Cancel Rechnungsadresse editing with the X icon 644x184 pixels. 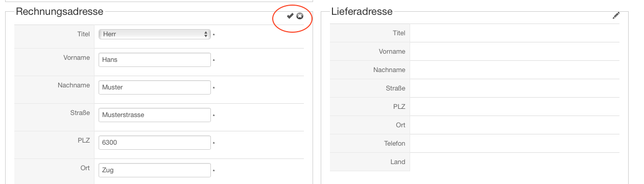(300, 16)
